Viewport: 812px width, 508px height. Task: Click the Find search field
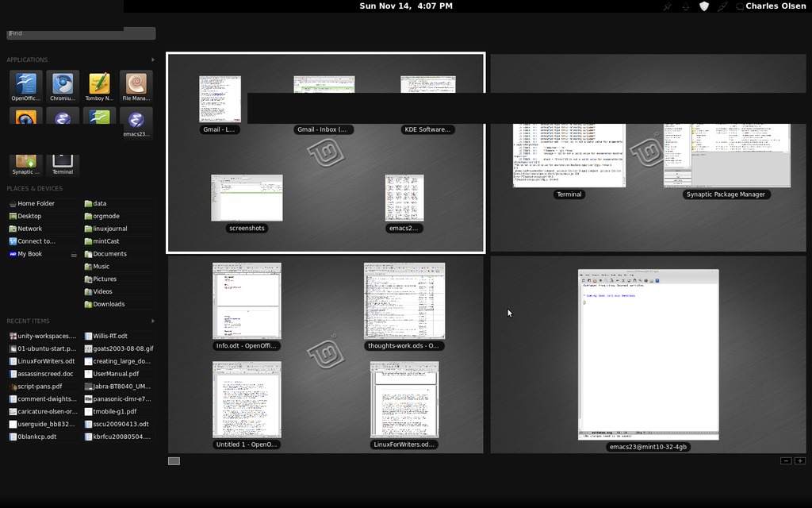click(81, 33)
